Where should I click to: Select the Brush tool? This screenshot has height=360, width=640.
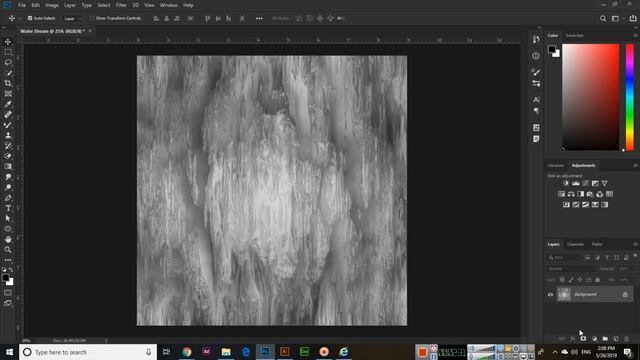coord(8,125)
